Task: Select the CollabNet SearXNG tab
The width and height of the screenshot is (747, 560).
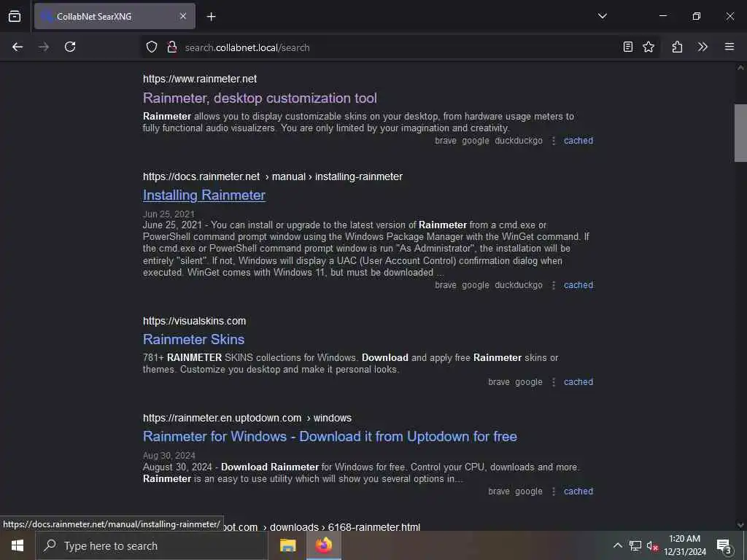Action: tap(115, 16)
